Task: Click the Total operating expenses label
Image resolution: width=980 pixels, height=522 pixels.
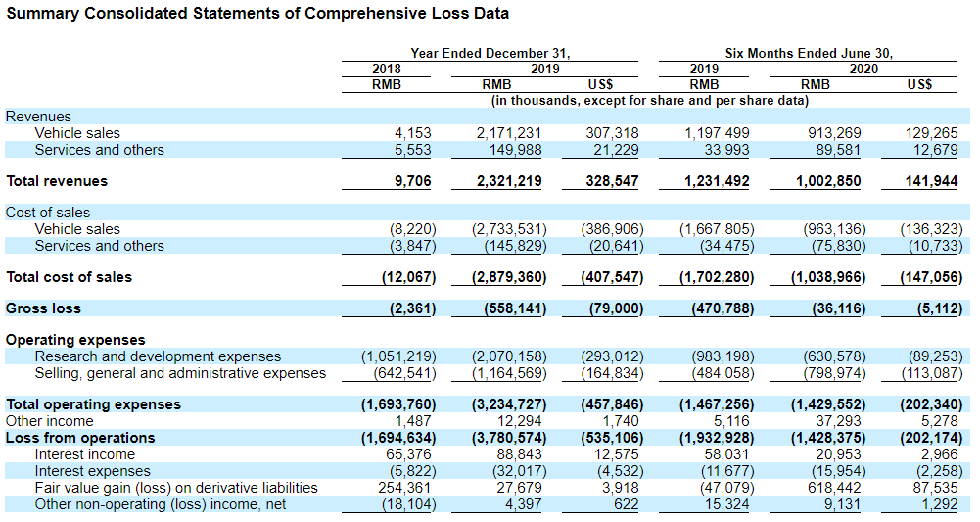Action: pyautogui.click(x=93, y=404)
